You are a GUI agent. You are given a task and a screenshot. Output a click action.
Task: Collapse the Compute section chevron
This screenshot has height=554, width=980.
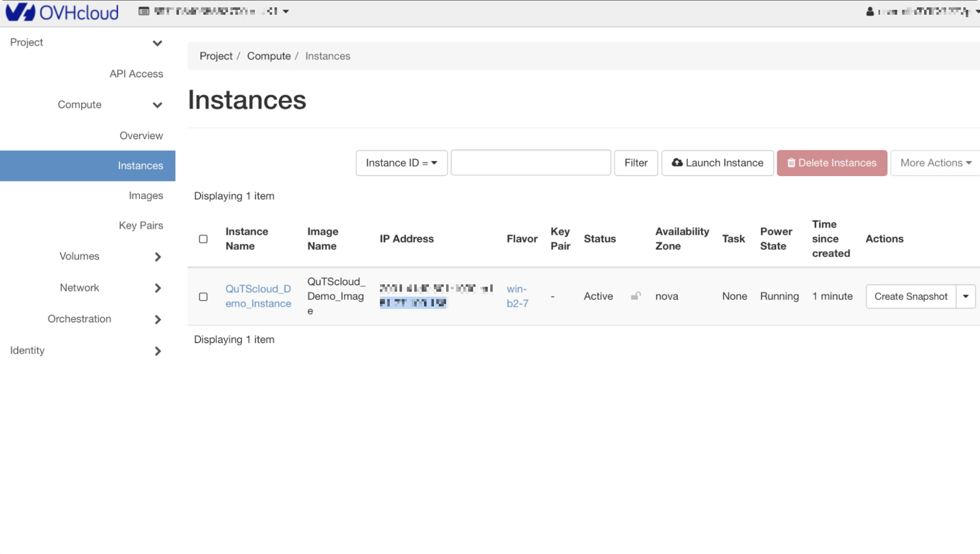pos(157,105)
